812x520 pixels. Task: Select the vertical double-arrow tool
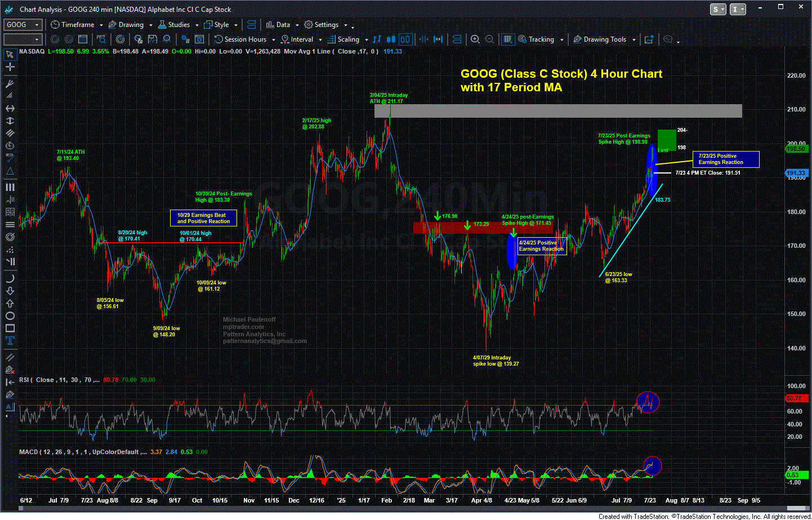tap(10, 121)
